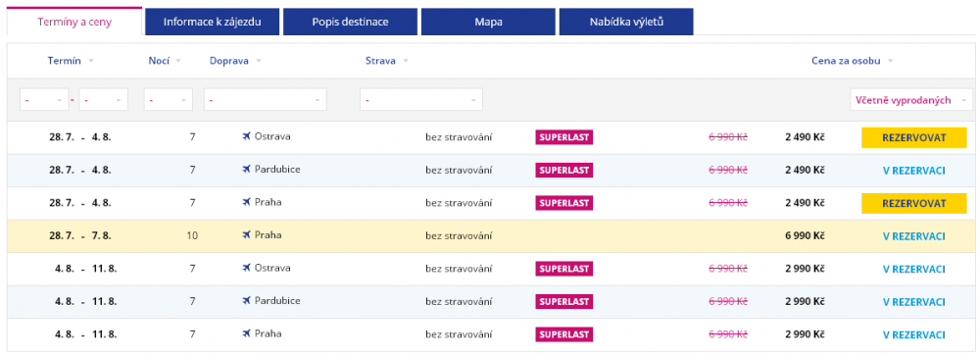This screenshot has height=355, width=980.
Task: Click REZERVOVAT for Praha 7-night 28.7. trip
Action: point(913,203)
